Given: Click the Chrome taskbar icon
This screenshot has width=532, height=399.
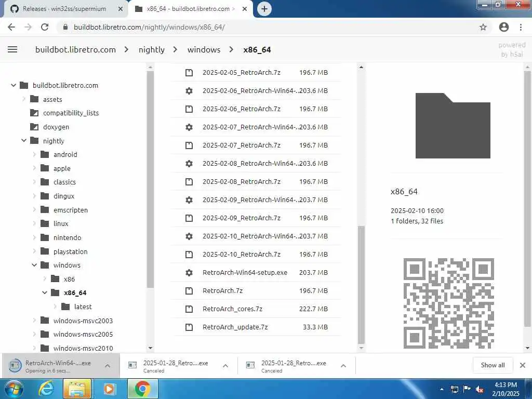Looking at the screenshot, I should [x=142, y=389].
